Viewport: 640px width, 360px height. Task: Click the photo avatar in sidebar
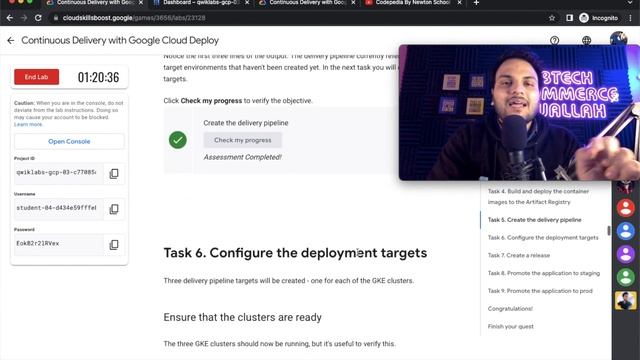625,301
